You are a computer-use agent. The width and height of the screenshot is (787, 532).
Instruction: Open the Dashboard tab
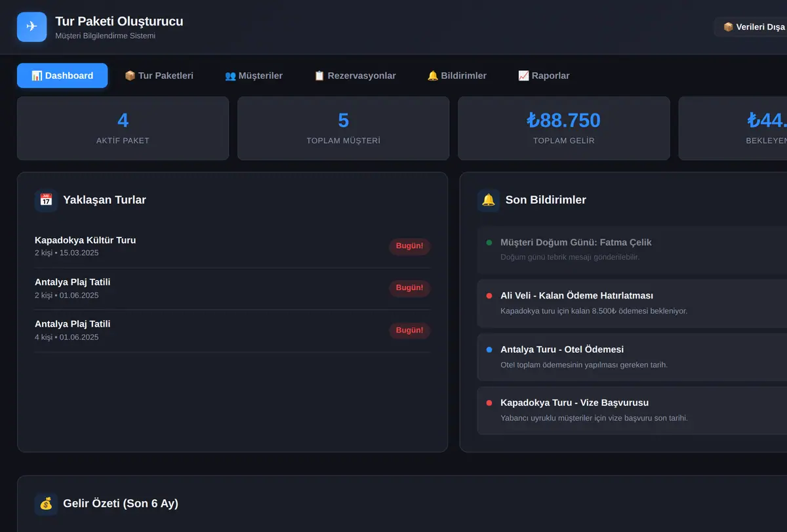[x=62, y=75]
